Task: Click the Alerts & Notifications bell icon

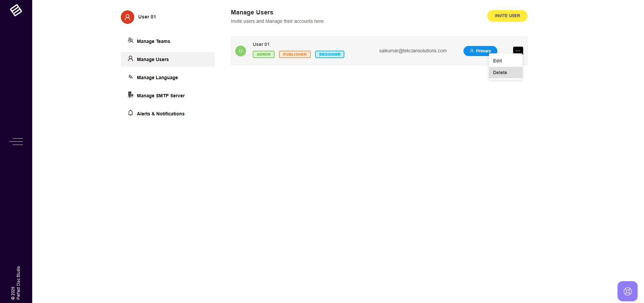Action: tap(131, 113)
